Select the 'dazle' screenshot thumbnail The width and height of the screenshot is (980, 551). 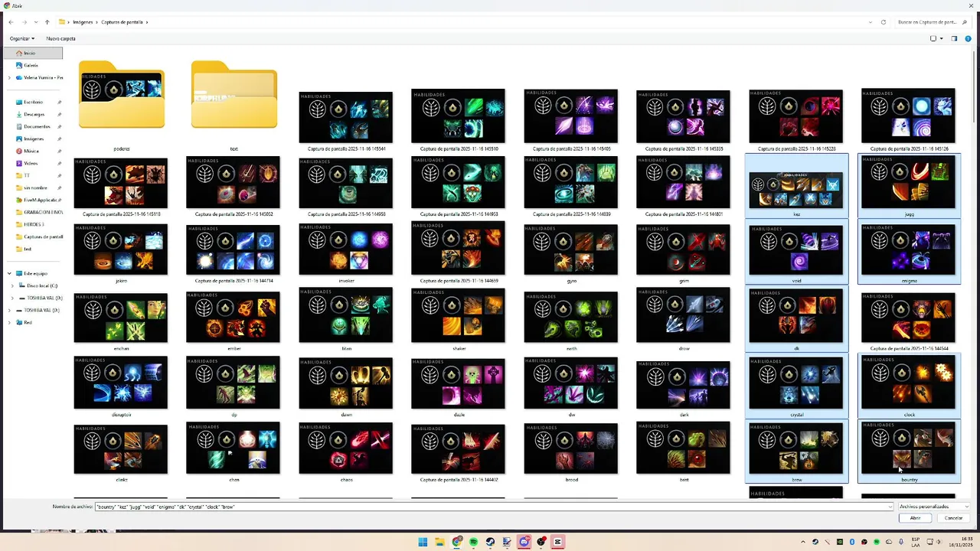point(459,384)
